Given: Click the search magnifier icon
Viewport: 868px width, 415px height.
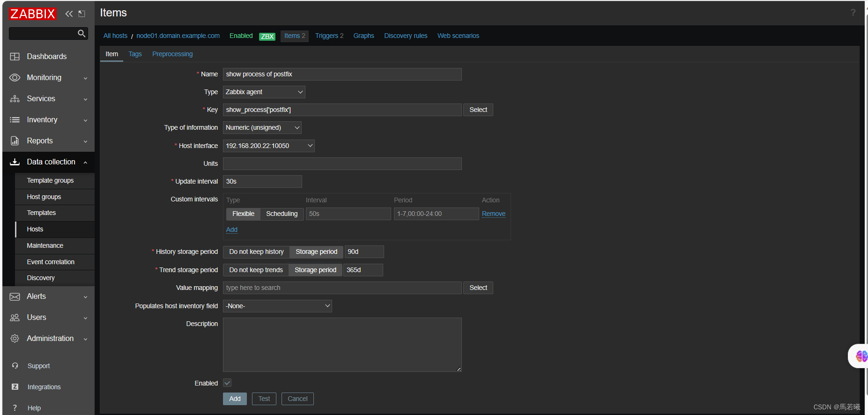Looking at the screenshot, I should click(x=82, y=33).
